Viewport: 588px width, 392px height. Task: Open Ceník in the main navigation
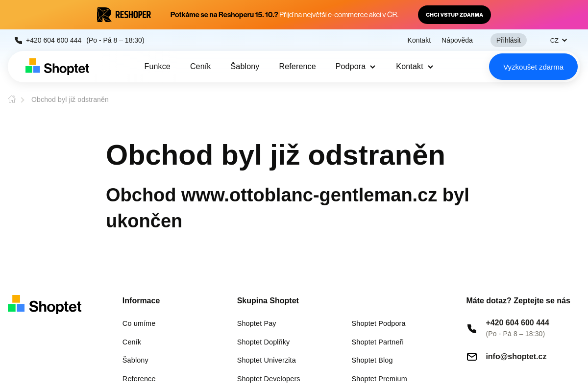tap(200, 67)
